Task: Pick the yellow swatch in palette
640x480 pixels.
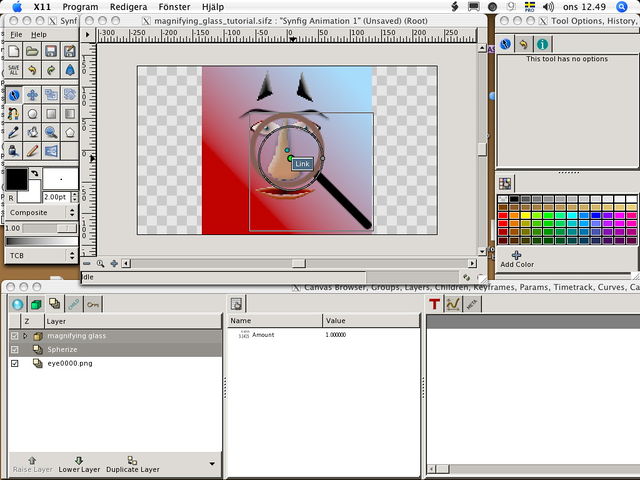Action: click(526, 216)
